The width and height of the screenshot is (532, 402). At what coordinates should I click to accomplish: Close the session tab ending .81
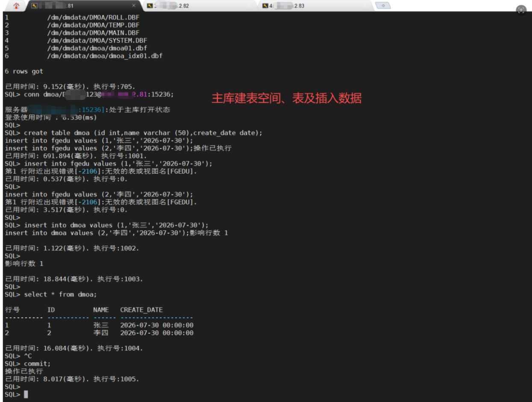coord(134,6)
